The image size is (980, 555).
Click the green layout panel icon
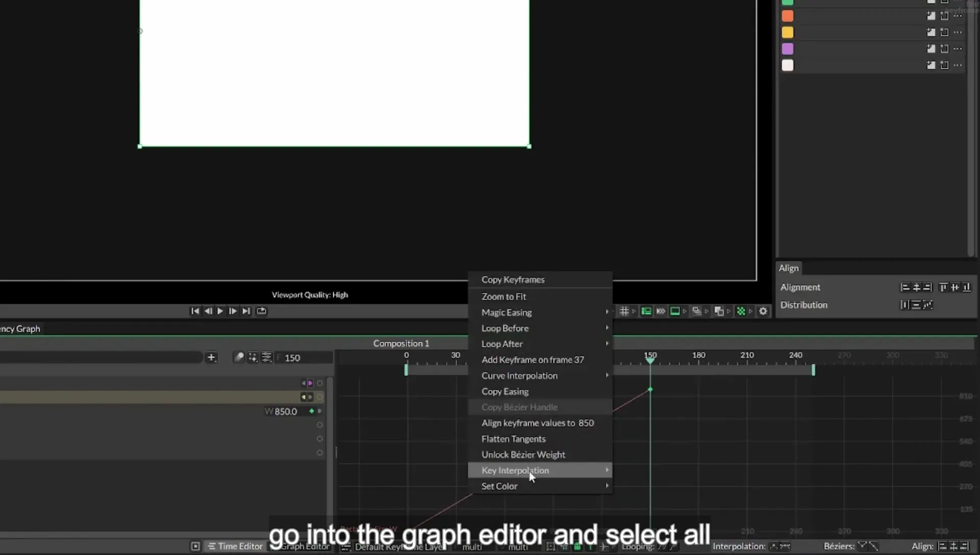646,311
